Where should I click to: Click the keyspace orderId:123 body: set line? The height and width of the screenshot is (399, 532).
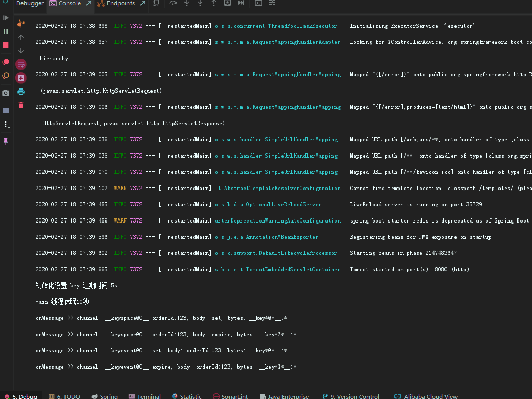[x=161, y=318]
